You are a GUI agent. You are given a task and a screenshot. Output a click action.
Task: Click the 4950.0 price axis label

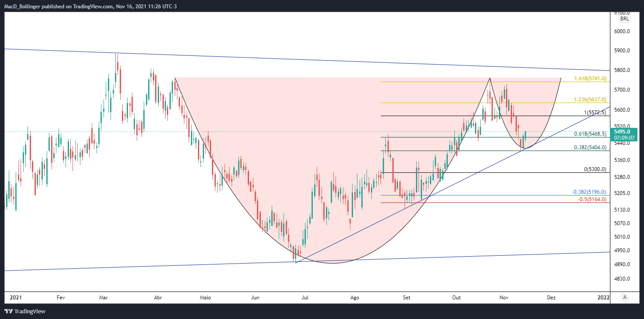click(622, 250)
